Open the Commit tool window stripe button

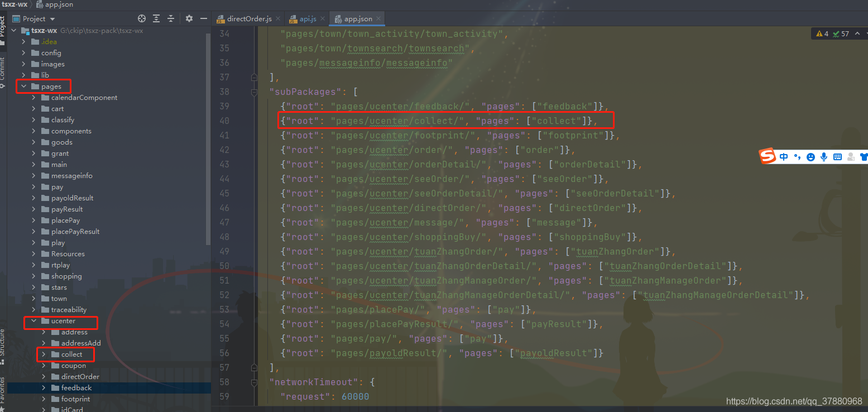[x=3, y=72]
